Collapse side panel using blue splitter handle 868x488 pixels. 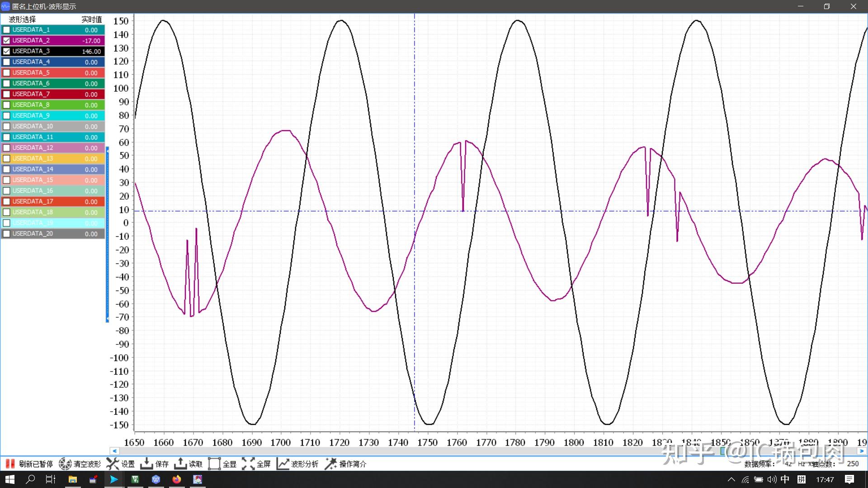(108, 234)
